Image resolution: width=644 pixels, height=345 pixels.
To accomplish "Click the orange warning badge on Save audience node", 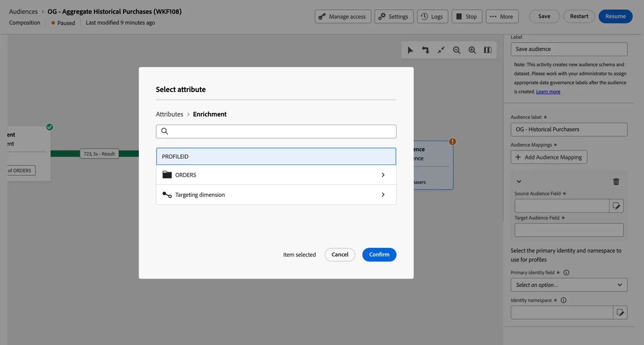I will pyautogui.click(x=452, y=141).
